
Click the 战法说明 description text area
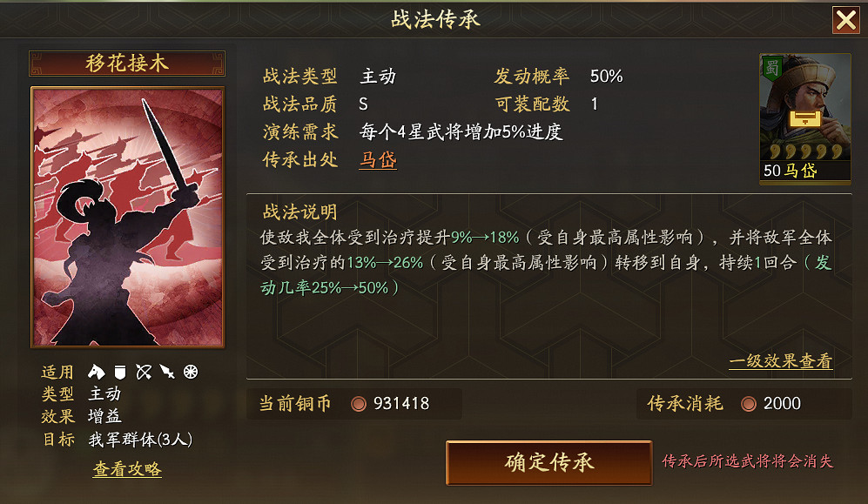pyautogui.click(x=547, y=262)
